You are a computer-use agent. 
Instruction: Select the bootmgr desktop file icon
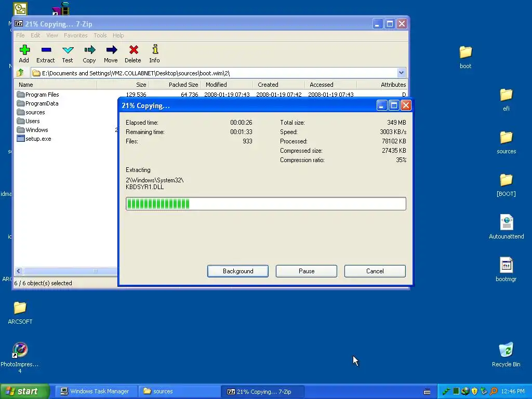506,270
